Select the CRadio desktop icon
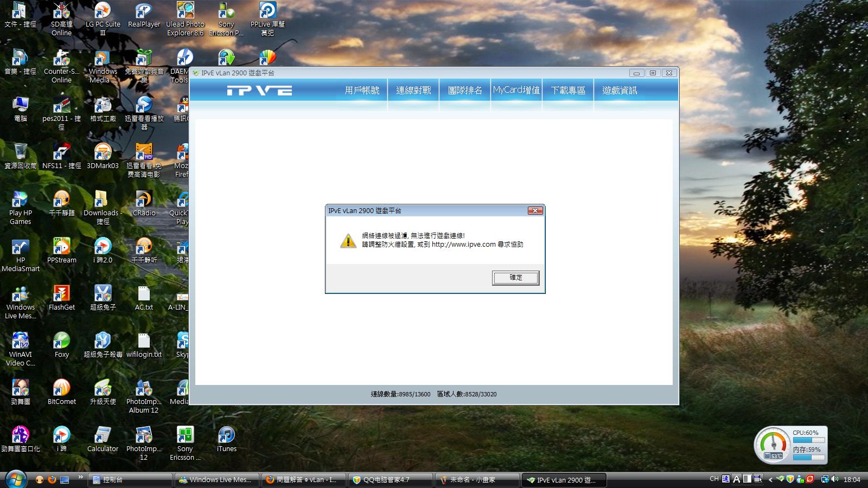Image resolution: width=868 pixels, height=488 pixels. pyautogui.click(x=144, y=203)
